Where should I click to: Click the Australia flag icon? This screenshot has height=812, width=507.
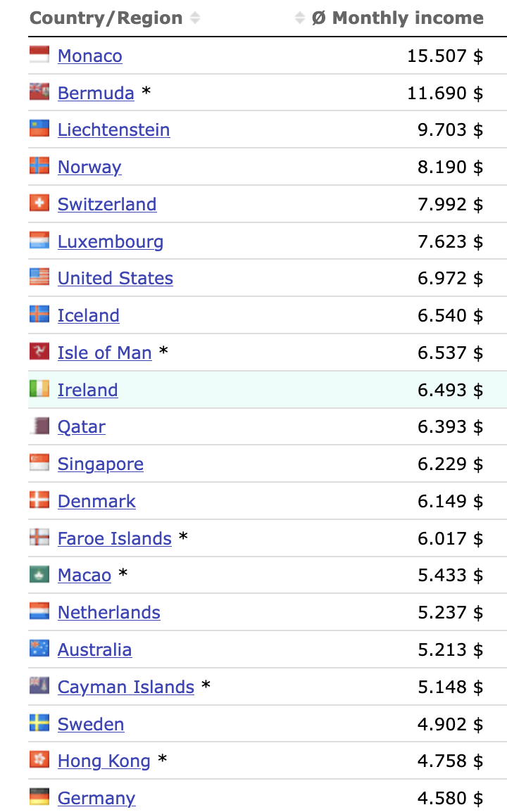coord(39,649)
